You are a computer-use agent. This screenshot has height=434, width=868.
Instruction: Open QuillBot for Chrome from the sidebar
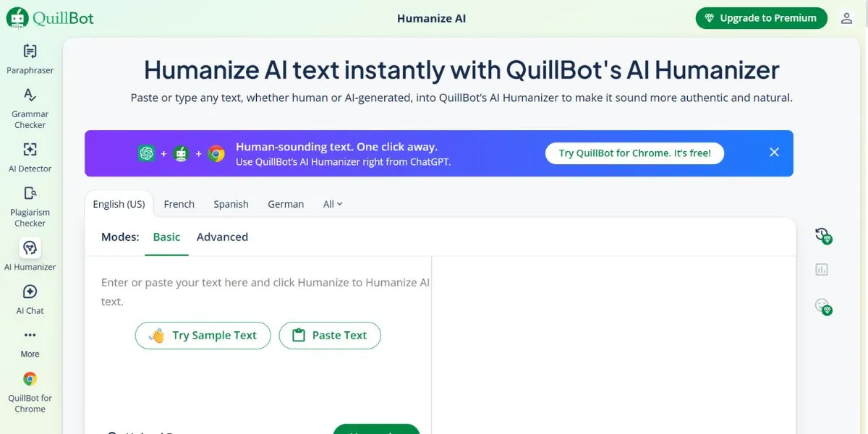(30, 389)
